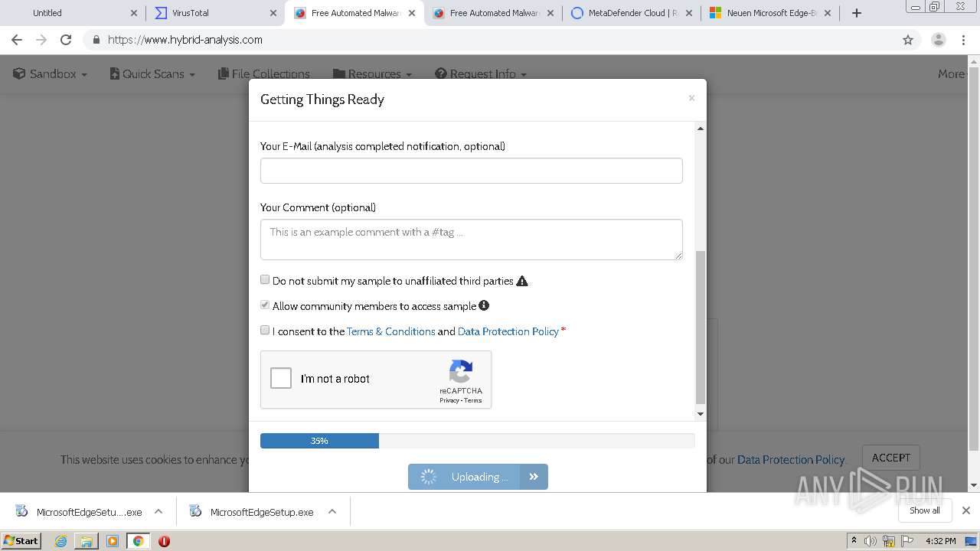Reload the current page
Image resolution: width=980 pixels, height=551 pixels.
pyautogui.click(x=66, y=40)
